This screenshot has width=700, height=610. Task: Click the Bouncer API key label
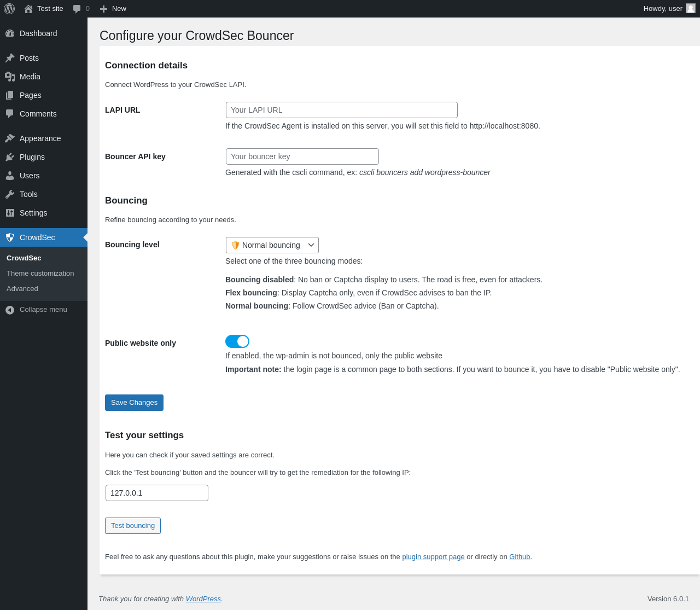(135, 156)
